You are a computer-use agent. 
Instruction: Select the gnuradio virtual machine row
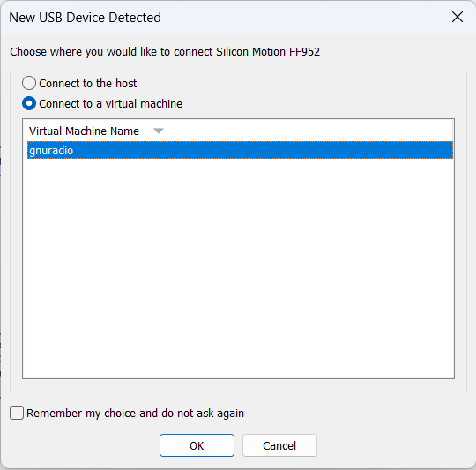[x=240, y=150]
